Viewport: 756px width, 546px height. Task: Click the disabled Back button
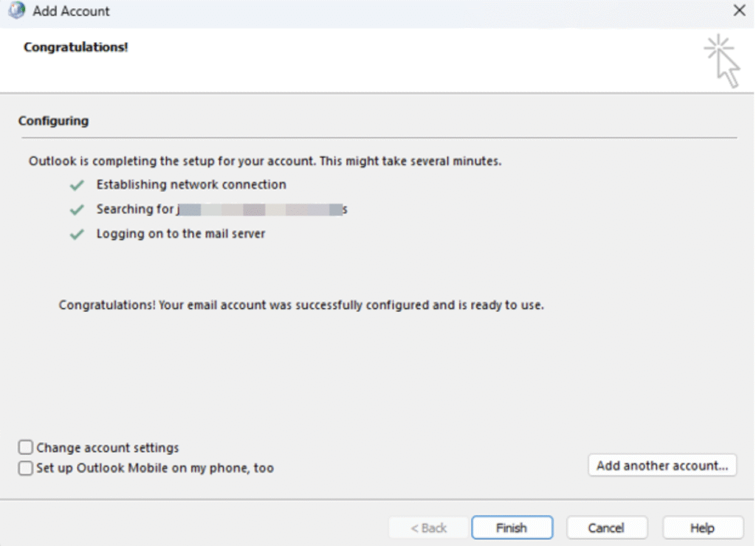click(427, 528)
